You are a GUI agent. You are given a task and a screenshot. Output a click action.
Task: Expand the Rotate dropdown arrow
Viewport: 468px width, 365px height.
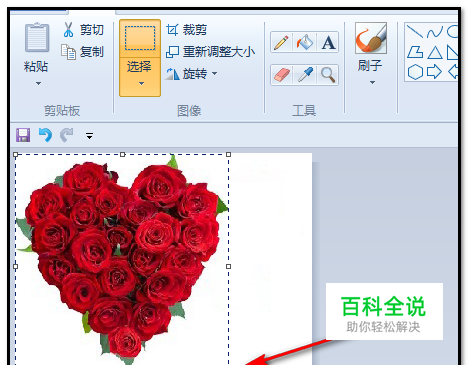click(x=214, y=73)
